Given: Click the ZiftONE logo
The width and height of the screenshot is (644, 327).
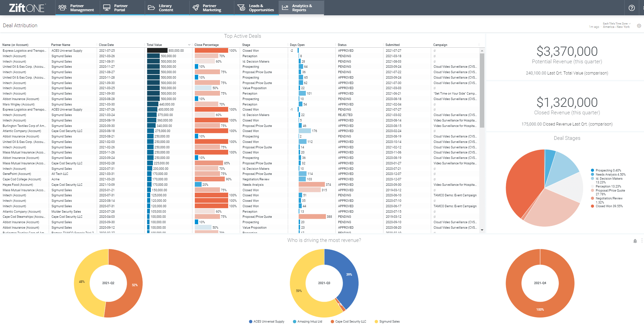Looking at the screenshot, I should [27, 8].
